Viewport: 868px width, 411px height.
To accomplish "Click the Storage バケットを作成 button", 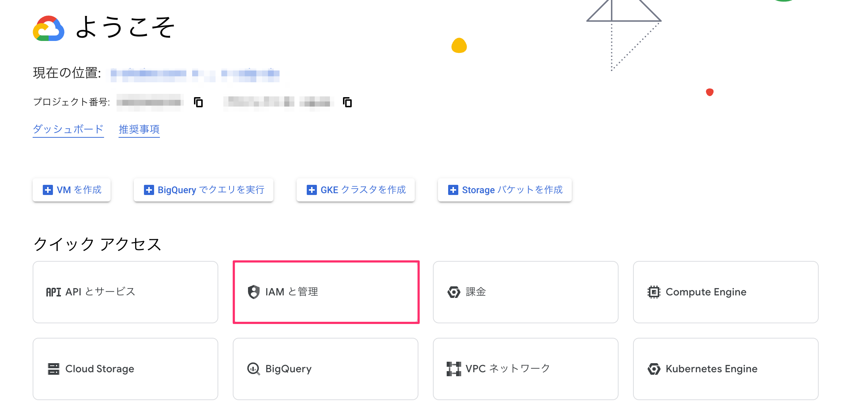I will pyautogui.click(x=505, y=190).
